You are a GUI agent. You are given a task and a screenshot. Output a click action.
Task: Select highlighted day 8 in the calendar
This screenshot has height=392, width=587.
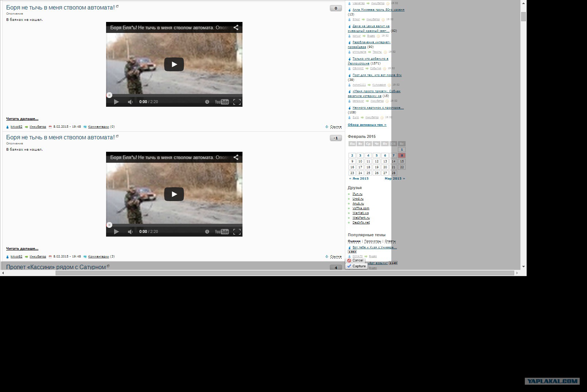(x=402, y=155)
